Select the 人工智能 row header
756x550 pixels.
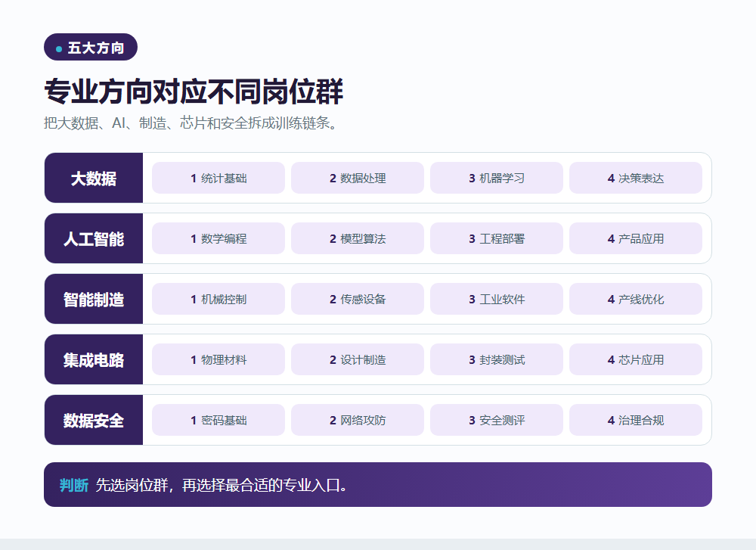(x=94, y=238)
